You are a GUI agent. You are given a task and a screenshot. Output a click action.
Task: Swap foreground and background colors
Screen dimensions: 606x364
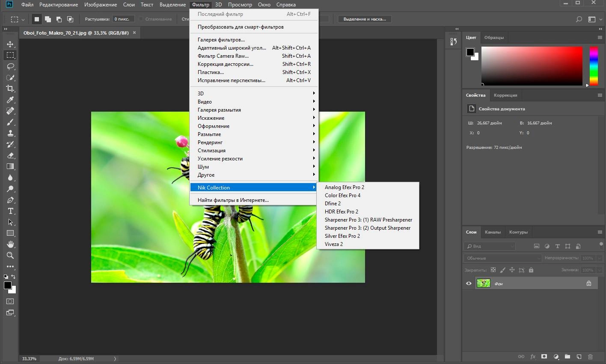tap(14, 277)
